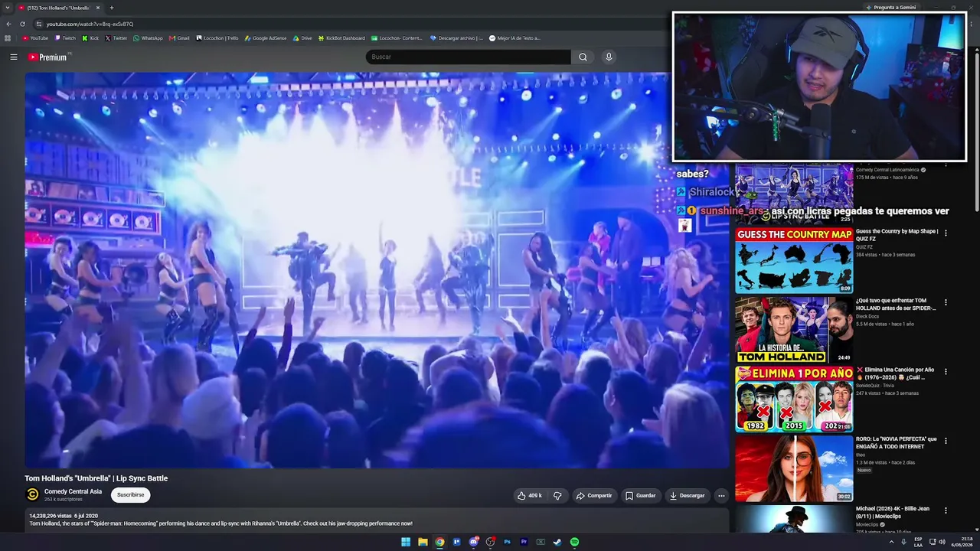The image size is (980, 551).
Task: Save video with the Guardar button
Action: point(640,495)
